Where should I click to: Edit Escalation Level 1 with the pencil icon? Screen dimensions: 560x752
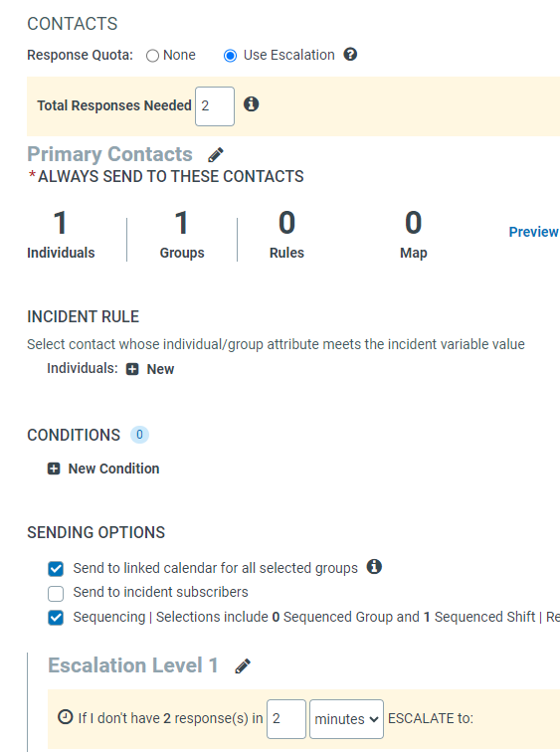click(243, 666)
